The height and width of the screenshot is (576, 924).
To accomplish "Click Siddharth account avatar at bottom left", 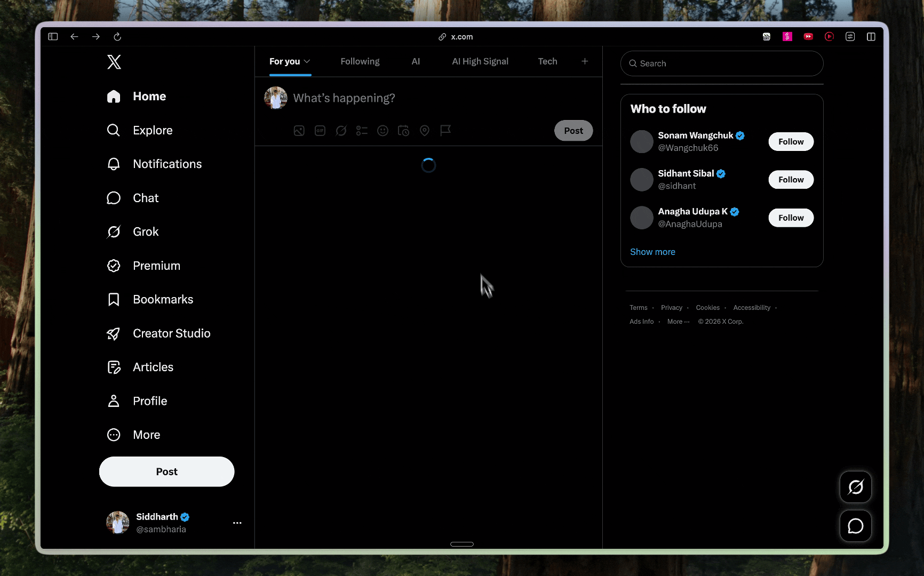I will coord(117,523).
